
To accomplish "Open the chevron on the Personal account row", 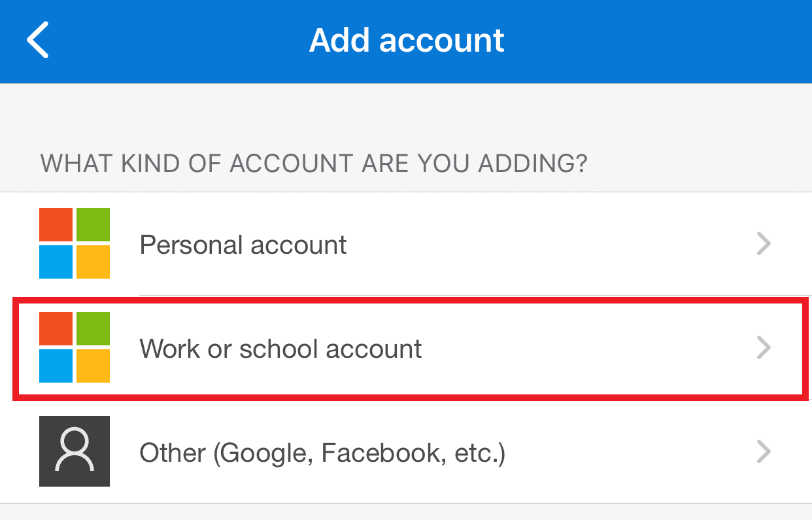I will (x=764, y=244).
